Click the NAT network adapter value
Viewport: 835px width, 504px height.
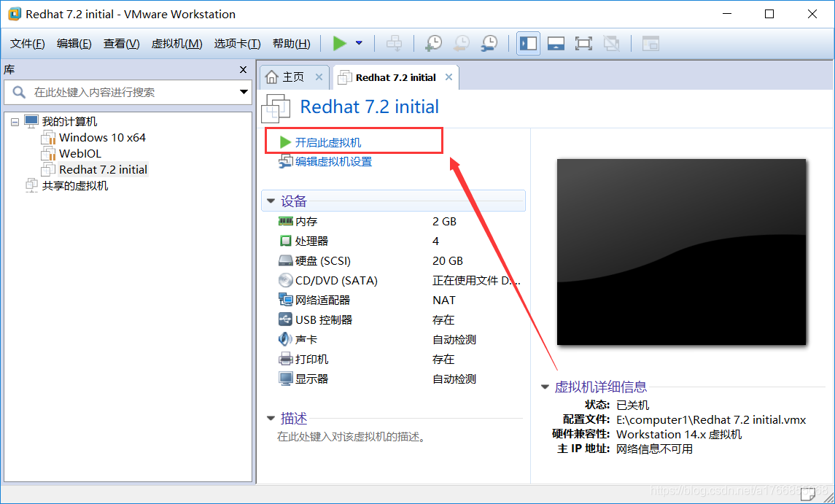pyautogui.click(x=443, y=300)
